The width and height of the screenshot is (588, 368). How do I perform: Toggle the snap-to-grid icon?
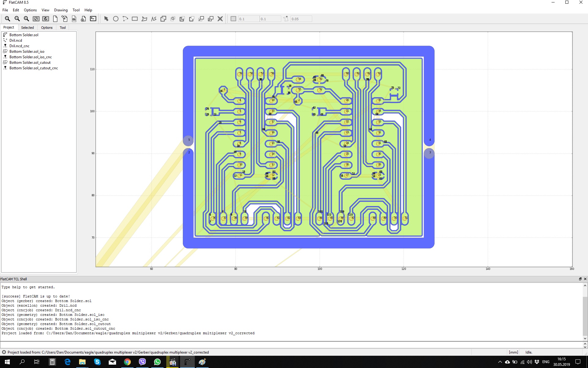pyautogui.click(x=233, y=19)
